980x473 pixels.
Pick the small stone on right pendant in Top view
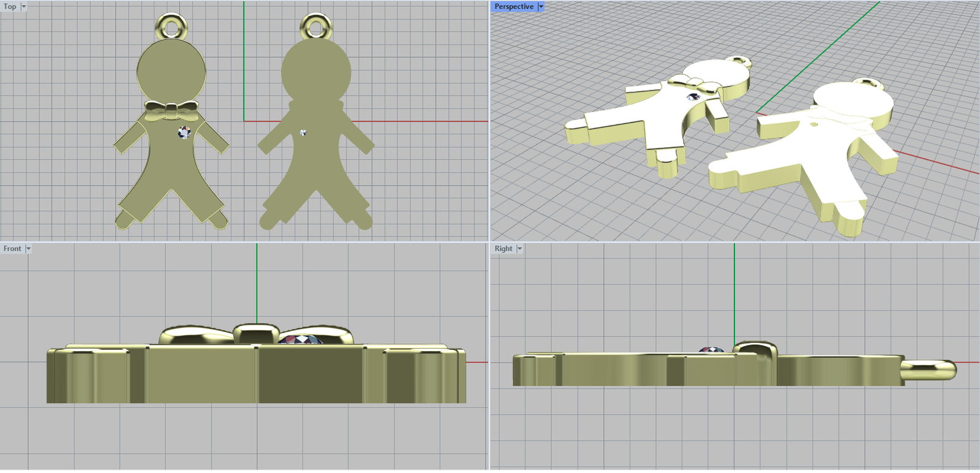[303, 132]
